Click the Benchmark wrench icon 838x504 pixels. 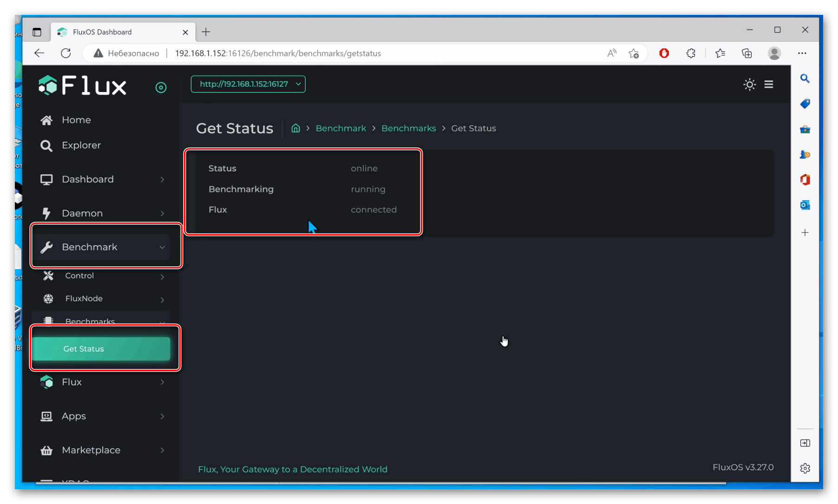(46, 248)
